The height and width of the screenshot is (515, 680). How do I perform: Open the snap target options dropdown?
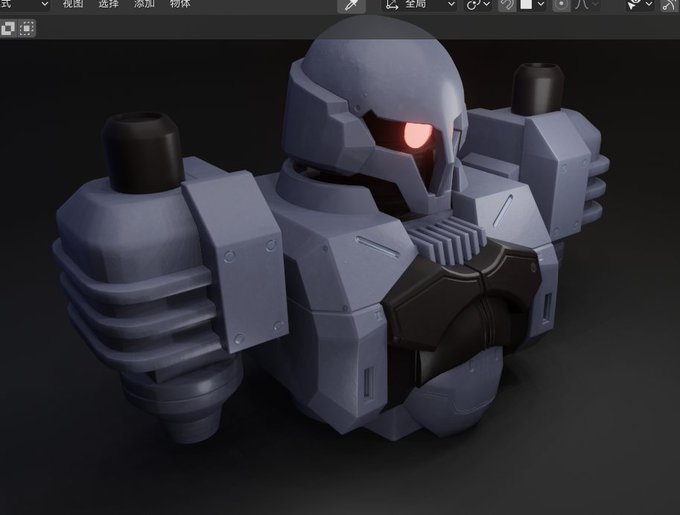[x=533, y=4]
